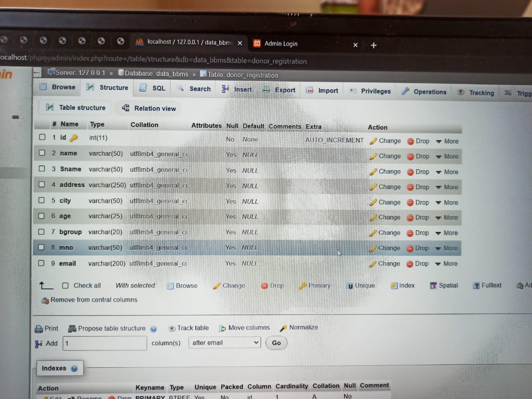The image size is (532, 399).
Task: Click the Drop icon for the address row
Action: [410, 187]
